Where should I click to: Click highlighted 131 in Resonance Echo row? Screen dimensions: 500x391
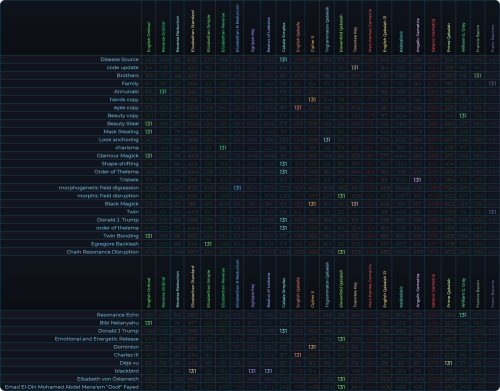point(463,315)
